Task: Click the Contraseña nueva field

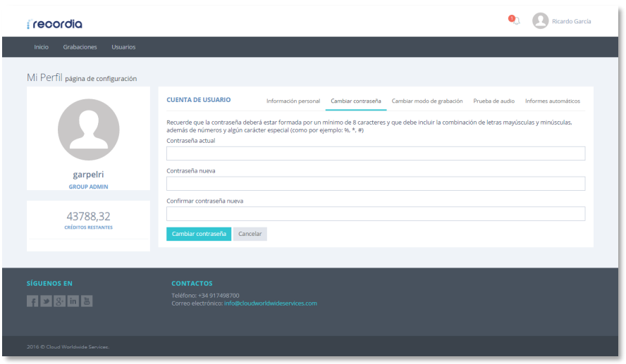Action: point(376,184)
